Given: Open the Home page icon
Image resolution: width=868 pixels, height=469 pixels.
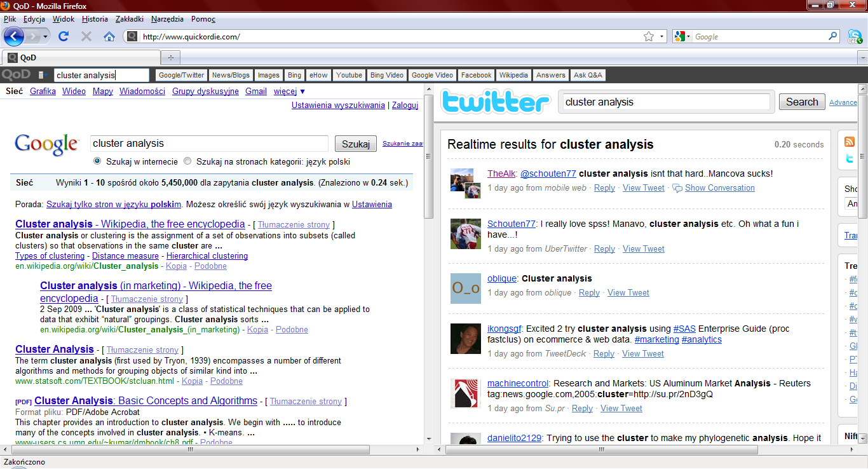Looking at the screenshot, I should (109, 36).
